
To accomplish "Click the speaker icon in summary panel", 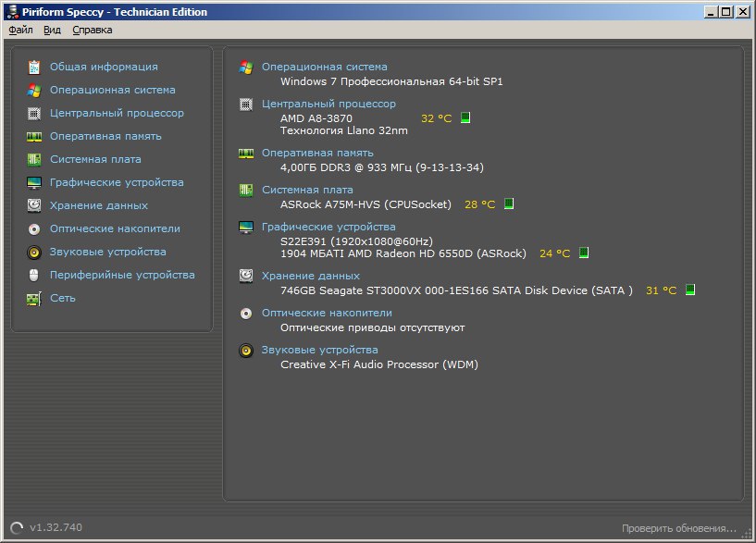I will pyautogui.click(x=246, y=351).
